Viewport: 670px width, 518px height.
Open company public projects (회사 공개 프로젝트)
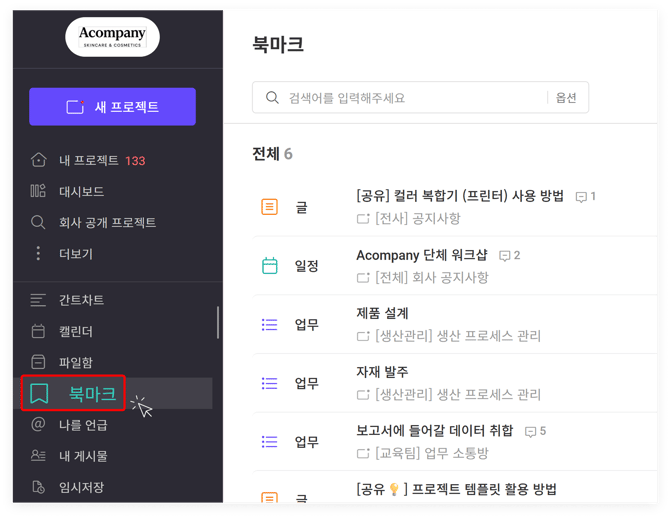[x=107, y=222]
